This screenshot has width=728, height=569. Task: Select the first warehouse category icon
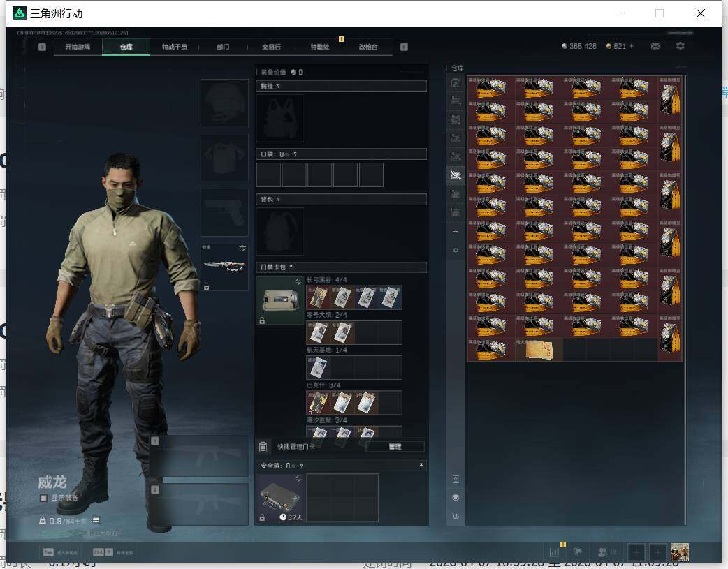[x=456, y=83]
